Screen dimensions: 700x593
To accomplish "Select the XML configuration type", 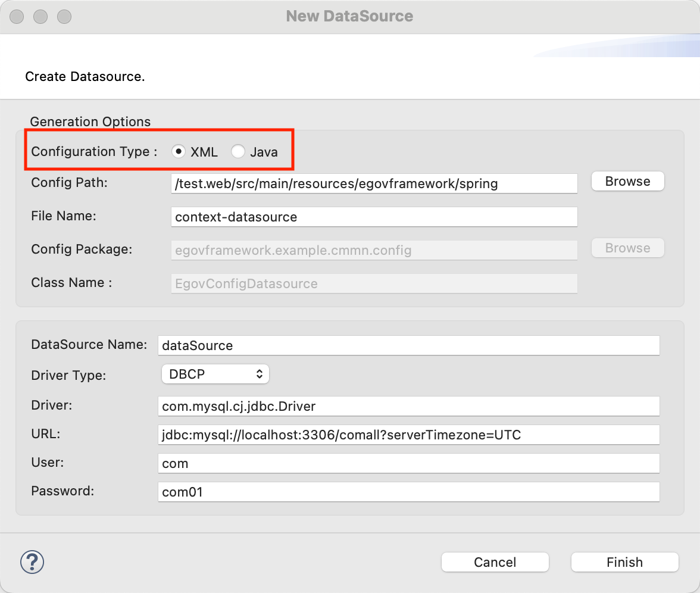I will 178,152.
